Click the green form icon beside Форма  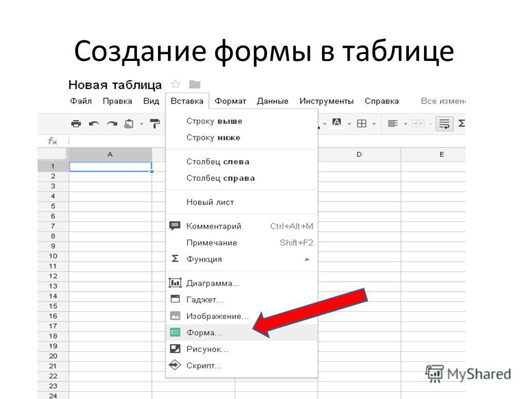point(175,332)
